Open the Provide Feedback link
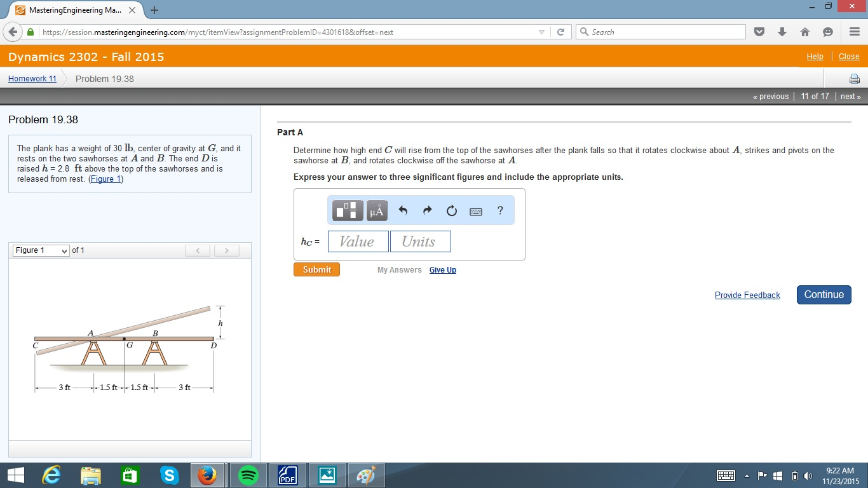The height and width of the screenshot is (488, 868). point(747,295)
